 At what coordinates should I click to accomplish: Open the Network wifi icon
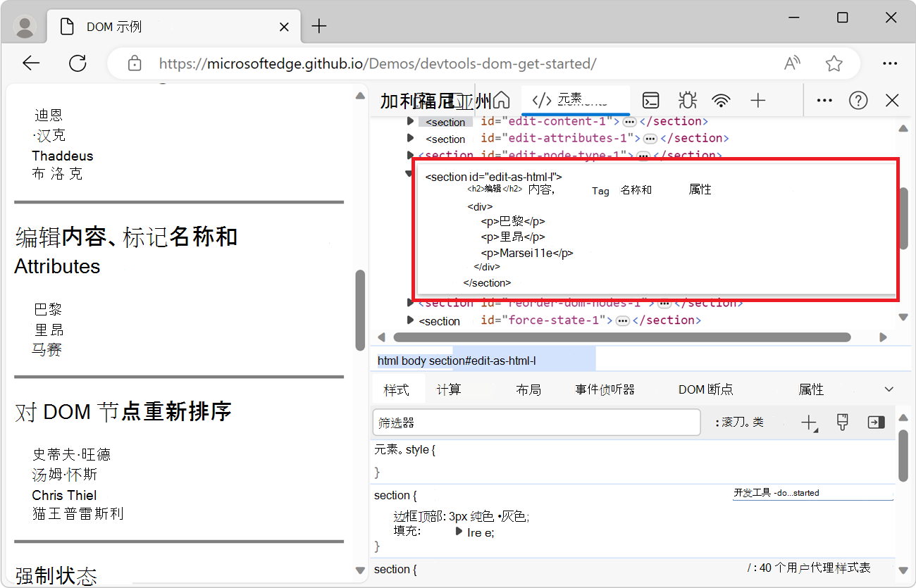click(721, 100)
